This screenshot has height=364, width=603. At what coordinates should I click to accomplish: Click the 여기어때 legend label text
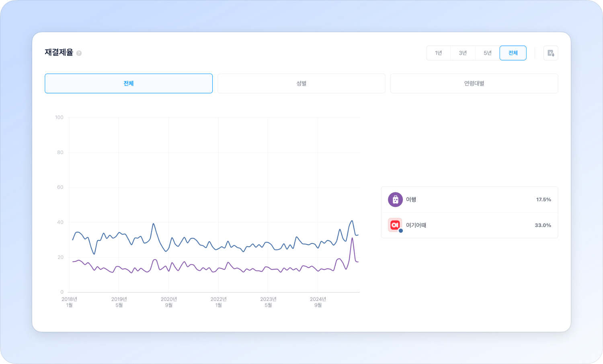pyautogui.click(x=416, y=225)
